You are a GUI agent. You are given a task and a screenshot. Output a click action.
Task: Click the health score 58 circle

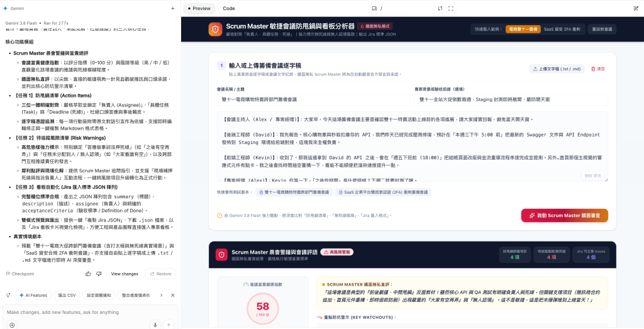[262, 308]
